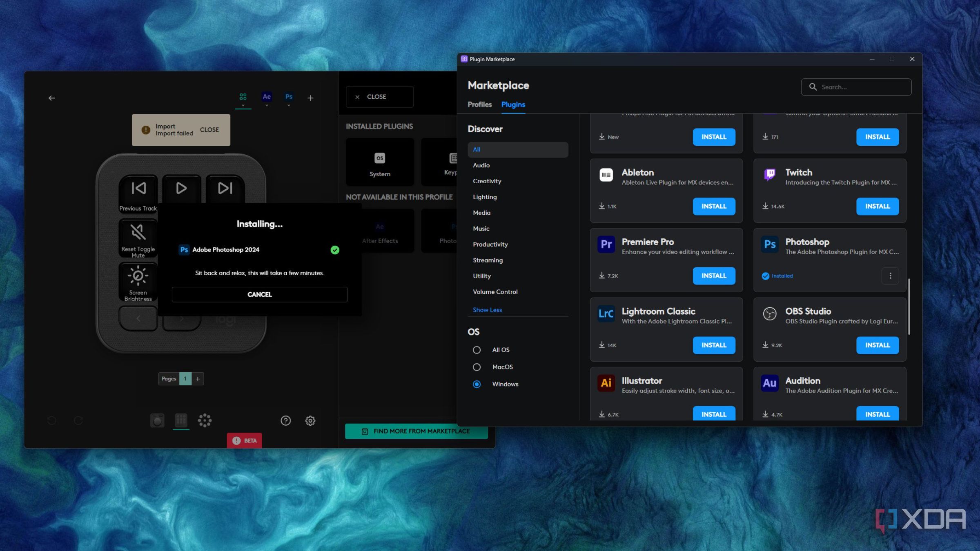Click into the Marketplace search field

coord(856,87)
